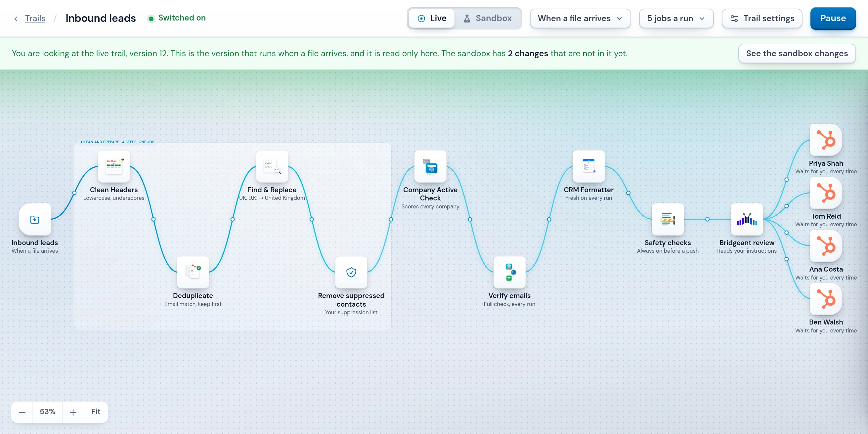Switch to Live mode
Viewport: 868px width, 434px height.
pyautogui.click(x=432, y=18)
